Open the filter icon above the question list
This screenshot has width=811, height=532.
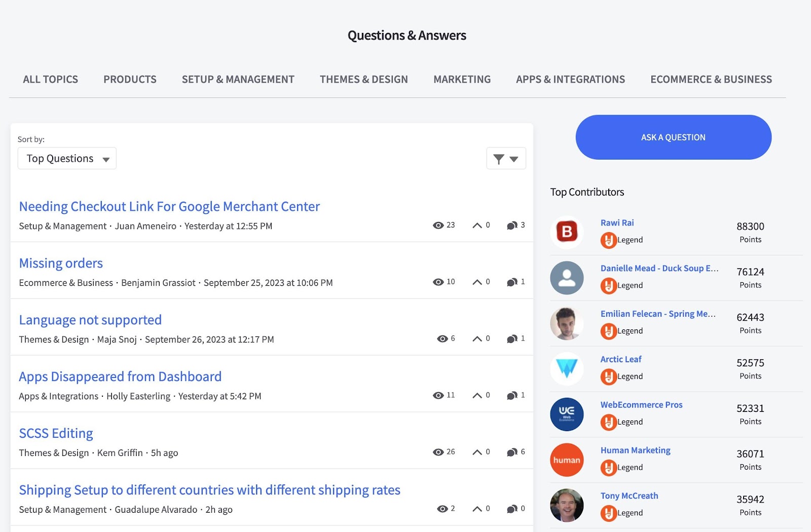499,158
